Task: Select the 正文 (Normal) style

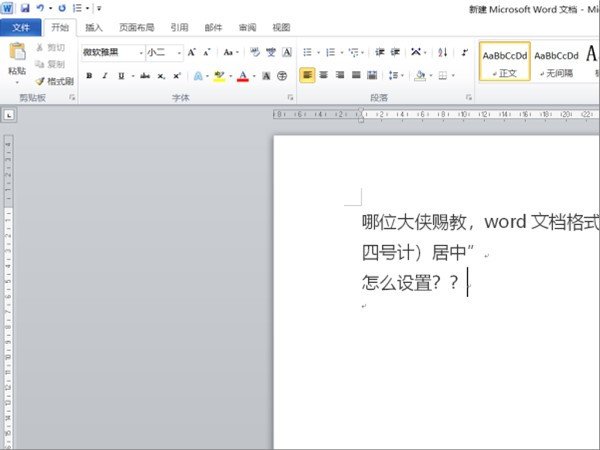Action: [x=505, y=61]
